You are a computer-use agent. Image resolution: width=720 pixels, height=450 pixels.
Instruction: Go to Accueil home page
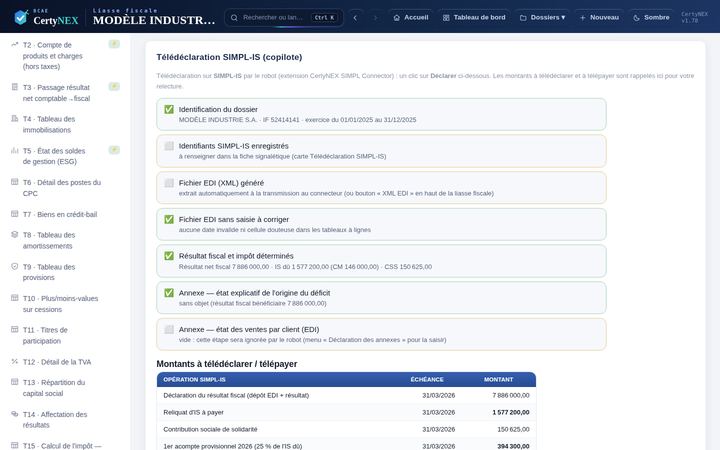click(x=411, y=17)
